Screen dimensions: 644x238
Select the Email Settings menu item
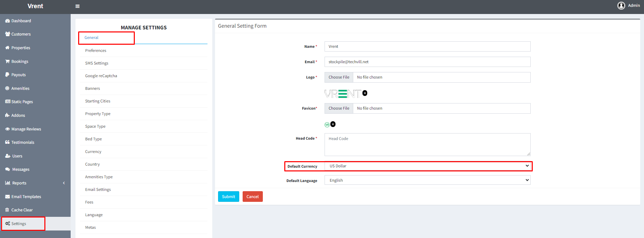98,190
